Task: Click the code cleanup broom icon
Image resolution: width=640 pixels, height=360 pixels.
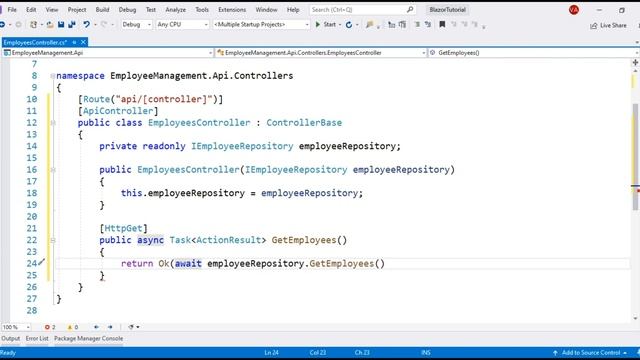Action: [x=131, y=327]
